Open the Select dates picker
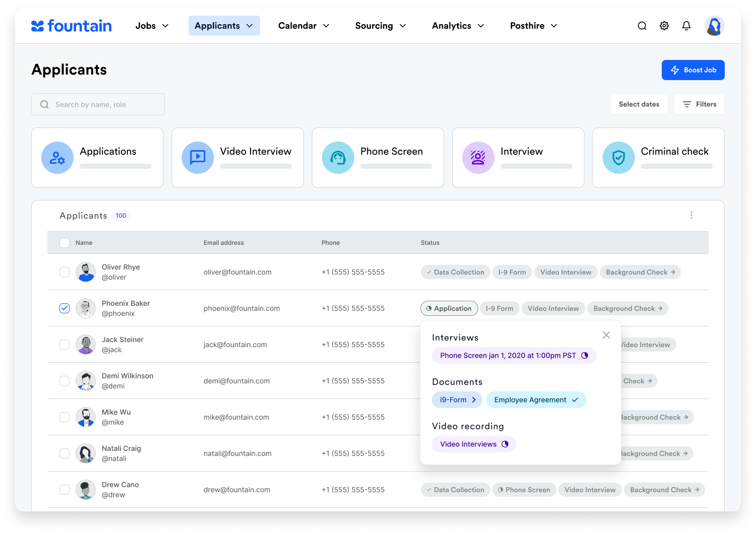Viewport: 756px width, 534px height. click(x=639, y=104)
